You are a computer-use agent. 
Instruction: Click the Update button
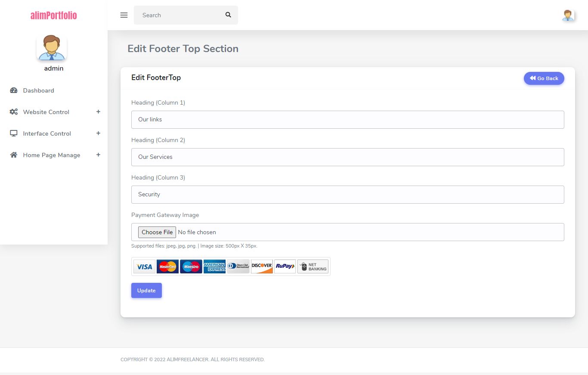tap(146, 291)
